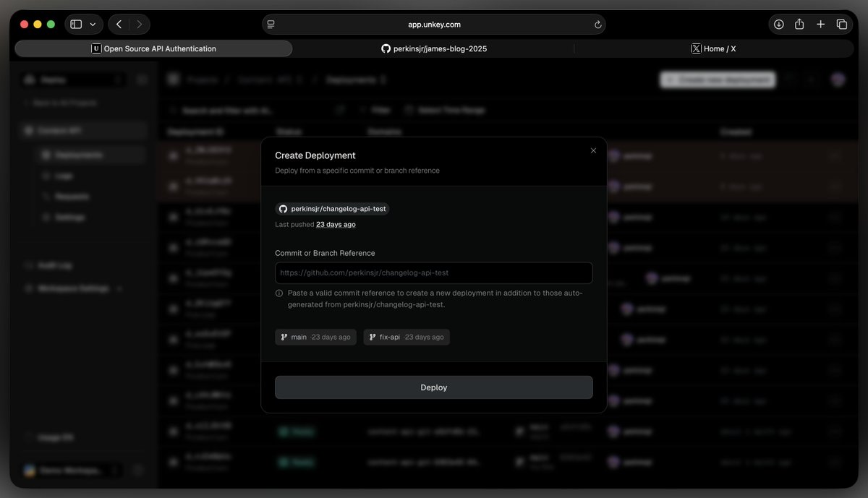This screenshot has height=498, width=868.
Task: Open a new tab with the plus icon
Action: [820, 24]
